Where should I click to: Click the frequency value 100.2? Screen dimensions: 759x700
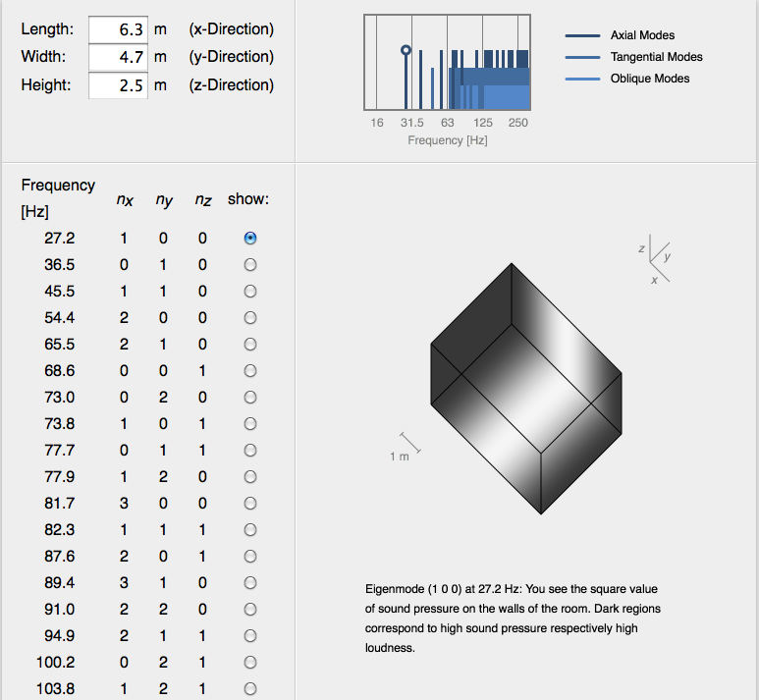tap(56, 663)
